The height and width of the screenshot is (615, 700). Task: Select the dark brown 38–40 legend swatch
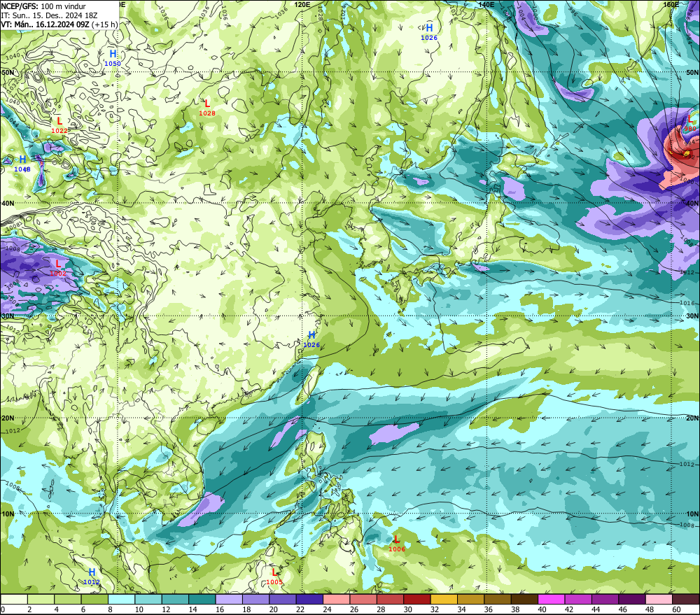click(x=524, y=600)
